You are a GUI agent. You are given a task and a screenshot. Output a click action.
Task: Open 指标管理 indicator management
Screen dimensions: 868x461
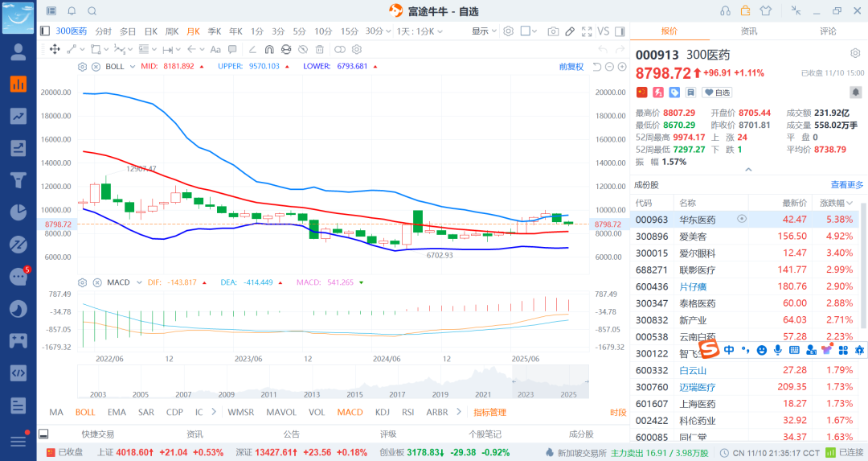click(489, 412)
